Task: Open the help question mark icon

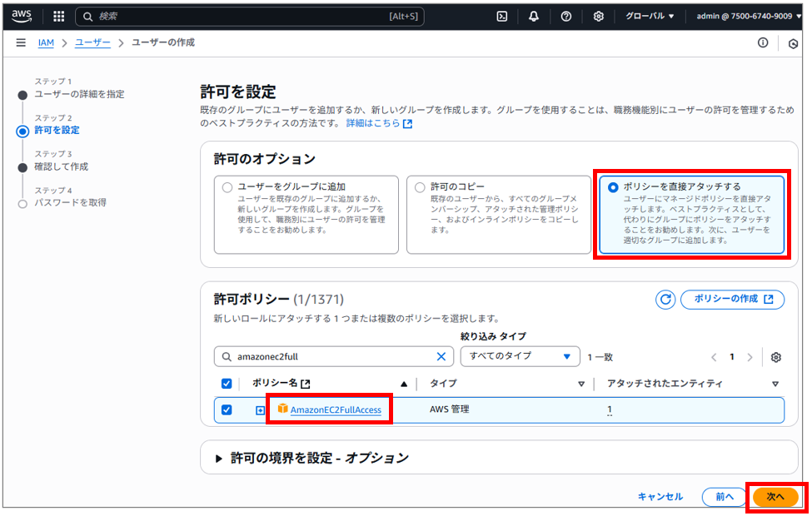Action: pyautogui.click(x=566, y=17)
